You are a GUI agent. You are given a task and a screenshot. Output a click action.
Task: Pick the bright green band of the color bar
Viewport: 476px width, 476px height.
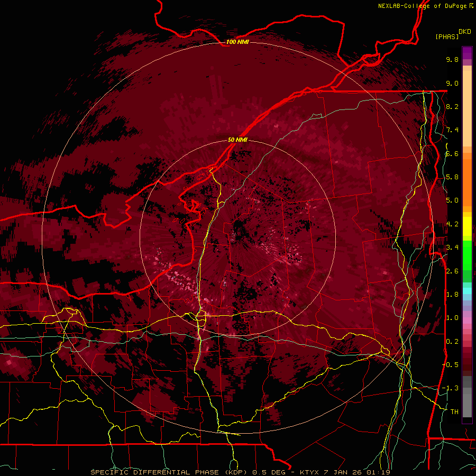(467, 255)
